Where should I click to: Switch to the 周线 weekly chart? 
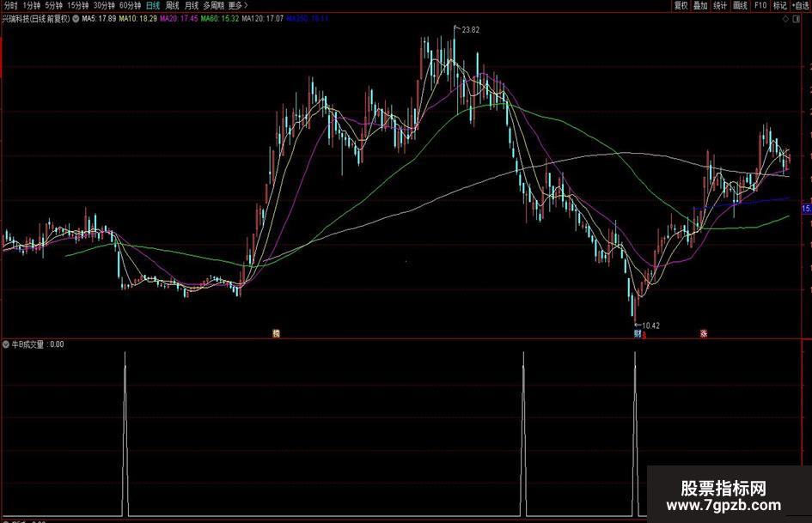[172, 6]
